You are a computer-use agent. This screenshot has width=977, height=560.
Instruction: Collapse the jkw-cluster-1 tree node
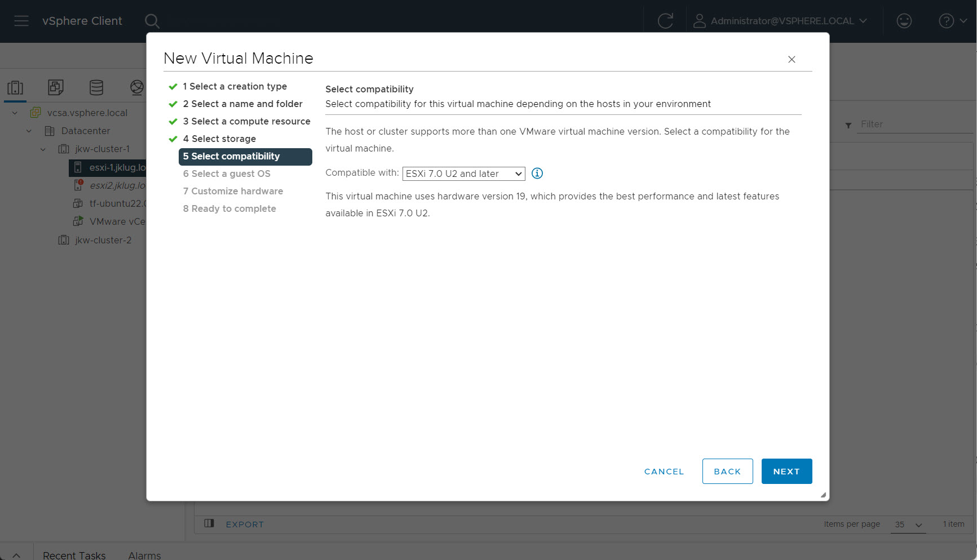coord(43,149)
